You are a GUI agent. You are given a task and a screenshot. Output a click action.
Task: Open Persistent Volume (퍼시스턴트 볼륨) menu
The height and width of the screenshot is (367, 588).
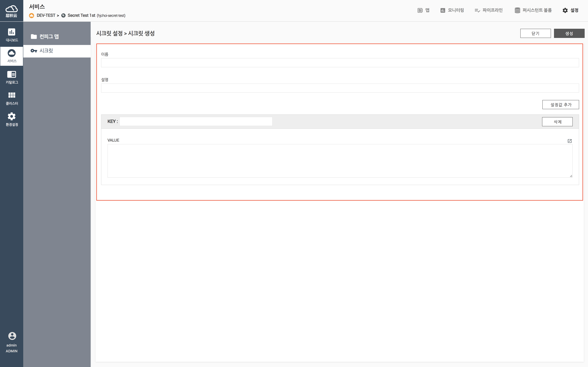tap(533, 10)
